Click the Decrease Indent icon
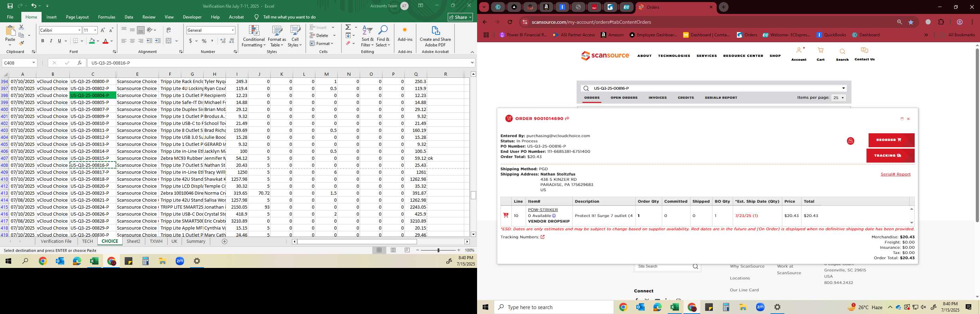This screenshot has width=980, height=314. [149, 41]
